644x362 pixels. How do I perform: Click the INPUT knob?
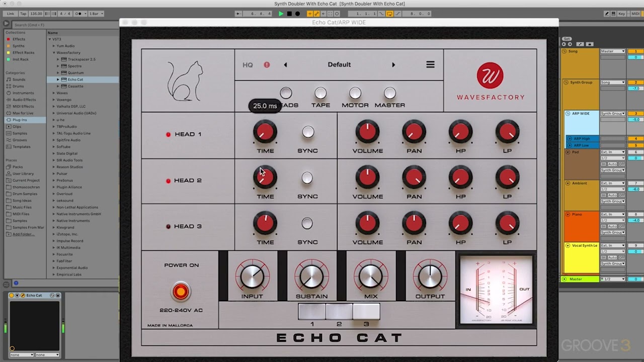tap(252, 276)
